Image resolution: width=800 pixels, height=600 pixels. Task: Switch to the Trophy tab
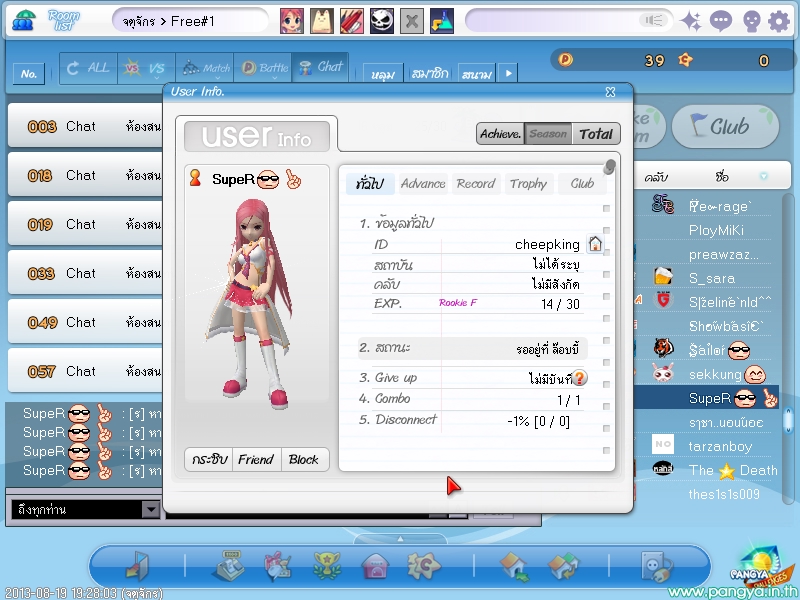(528, 184)
